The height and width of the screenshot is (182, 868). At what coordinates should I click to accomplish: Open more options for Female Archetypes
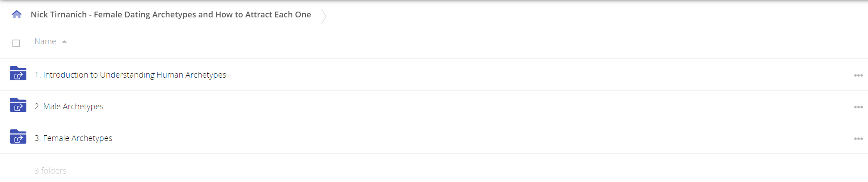point(858,139)
